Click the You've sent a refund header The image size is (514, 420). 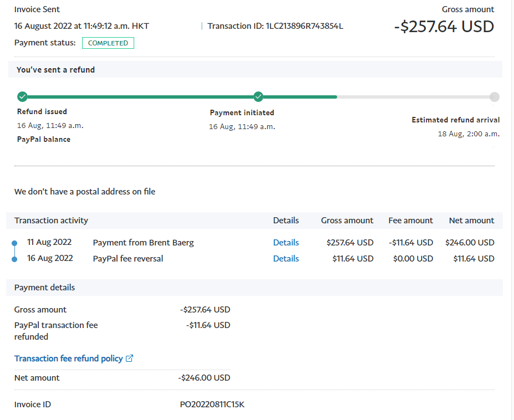(55, 70)
